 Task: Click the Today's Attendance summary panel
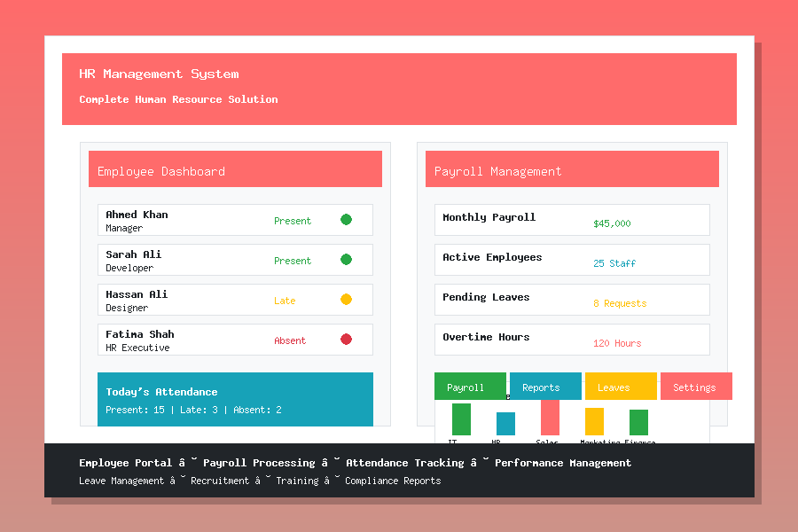coord(235,400)
